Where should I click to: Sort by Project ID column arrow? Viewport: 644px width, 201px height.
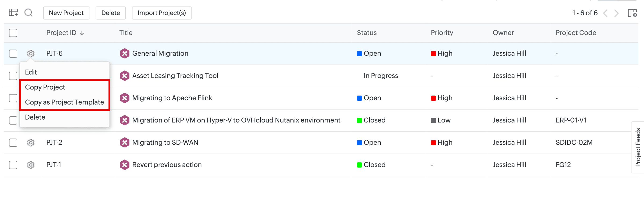click(x=82, y=33)
